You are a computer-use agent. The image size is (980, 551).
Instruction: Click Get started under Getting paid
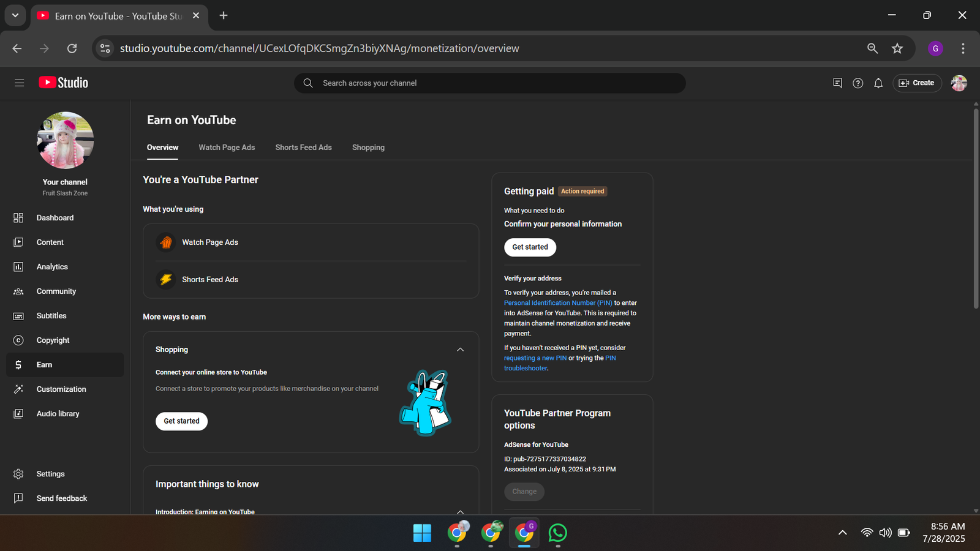(x=530, y=247)
